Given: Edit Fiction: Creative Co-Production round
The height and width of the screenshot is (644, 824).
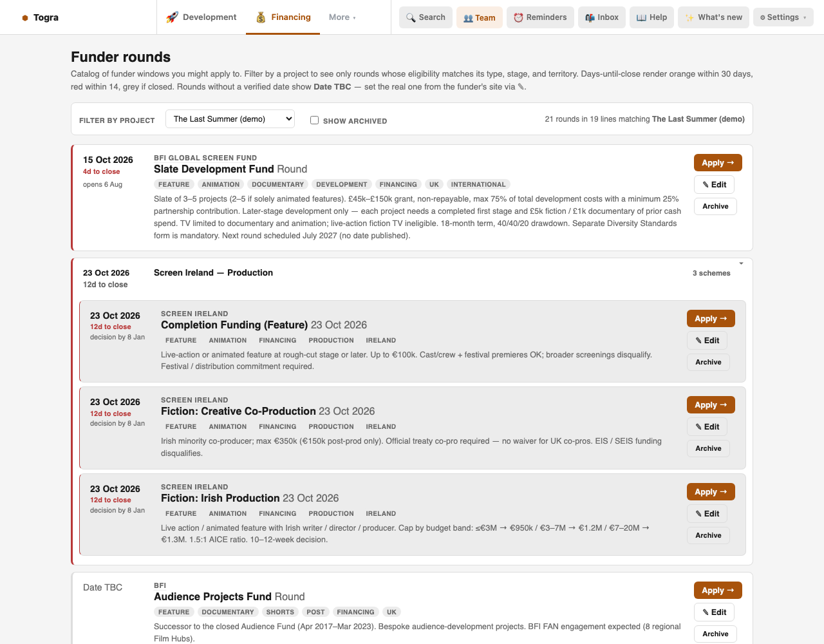Looking at the screenshot, I should 707,427.
